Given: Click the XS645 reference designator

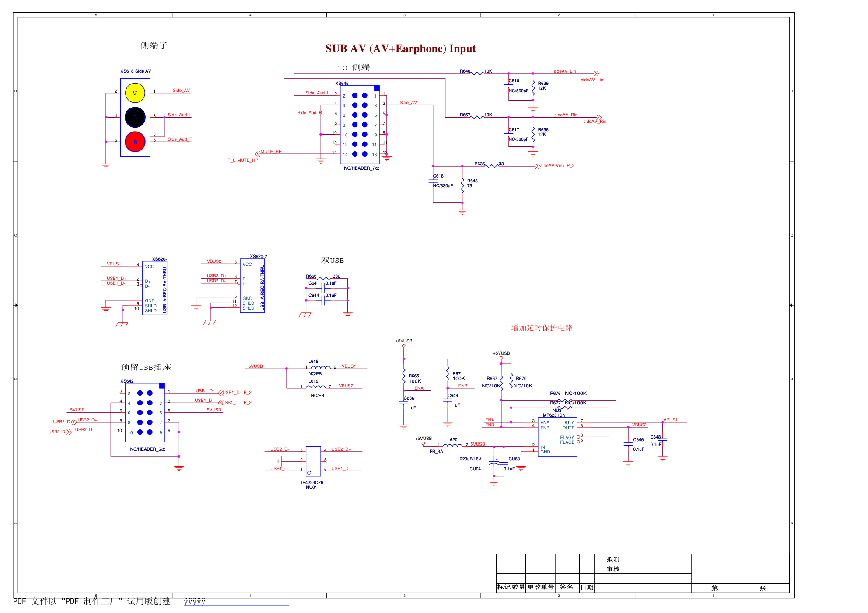Looking at the screenshot, I should (x=342, y=83).
